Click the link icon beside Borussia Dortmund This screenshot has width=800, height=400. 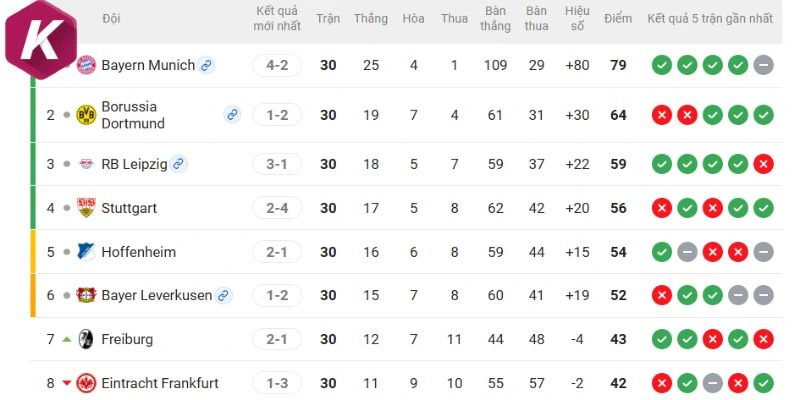point(232,115)
